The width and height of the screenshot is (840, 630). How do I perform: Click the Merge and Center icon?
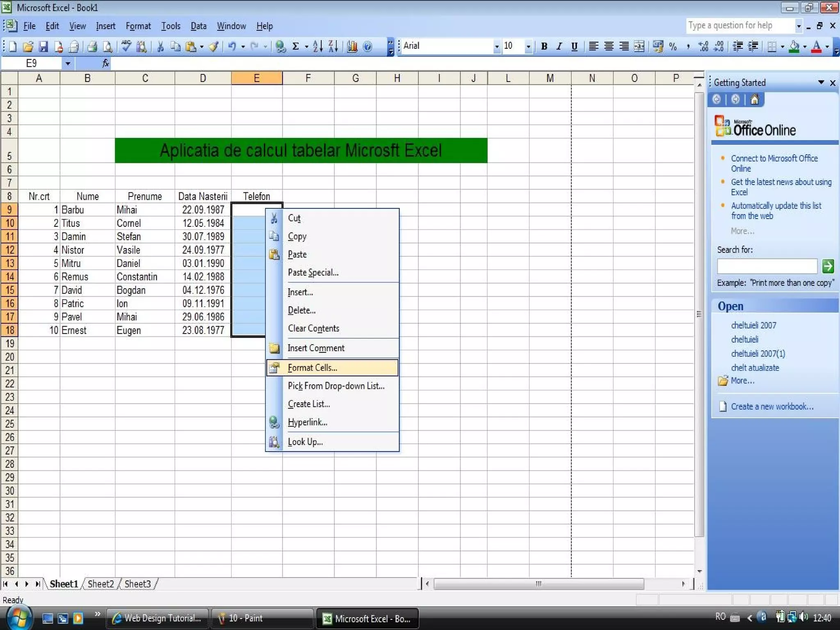pyautogui.click(x=639, y=46)
